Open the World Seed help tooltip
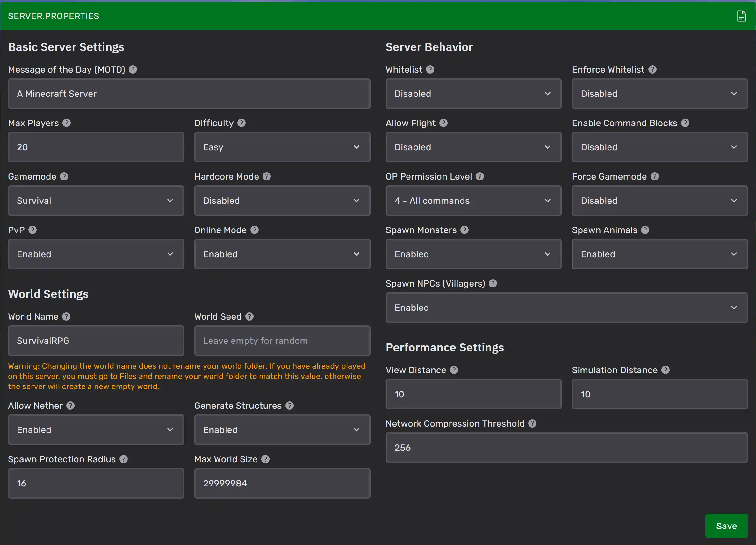This screenshot has width=756, height=545. point(249,316)
